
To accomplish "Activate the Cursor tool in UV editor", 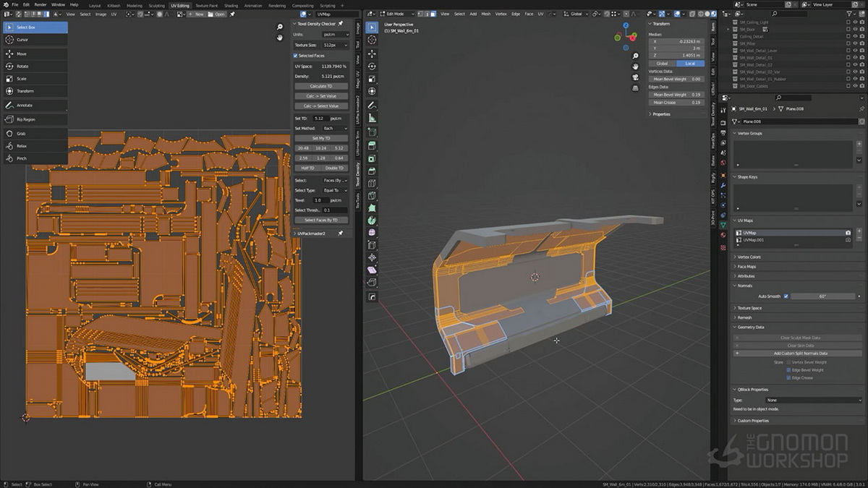I will point(35,40).
